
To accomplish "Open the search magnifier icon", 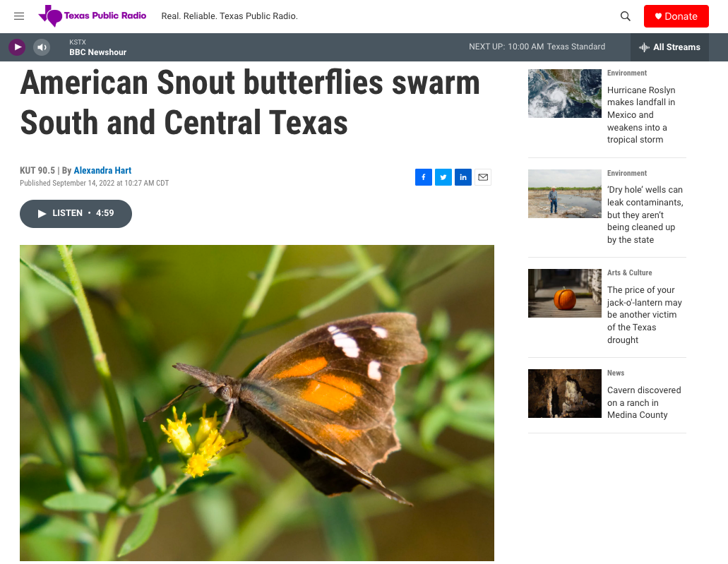I will click(x=626, y=16).
